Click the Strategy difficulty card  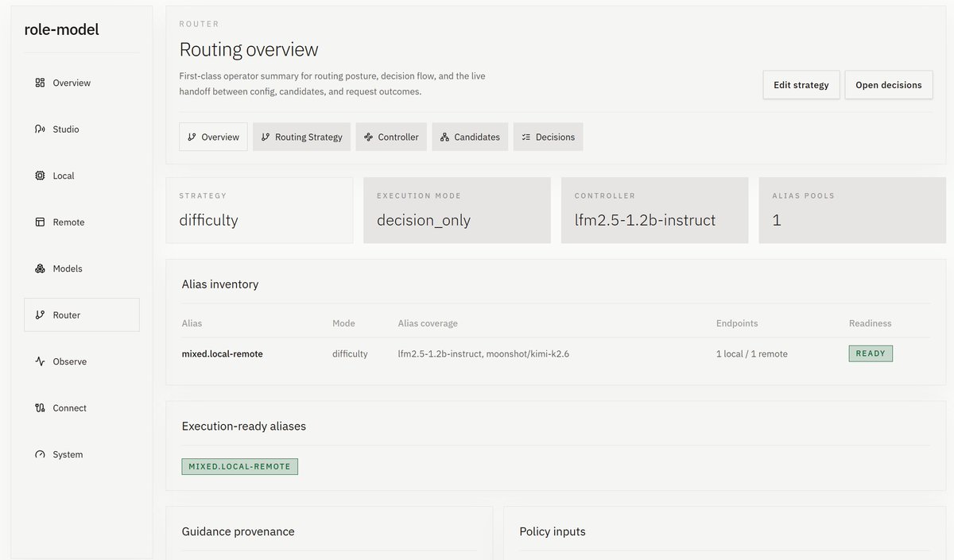pos(259,210)
